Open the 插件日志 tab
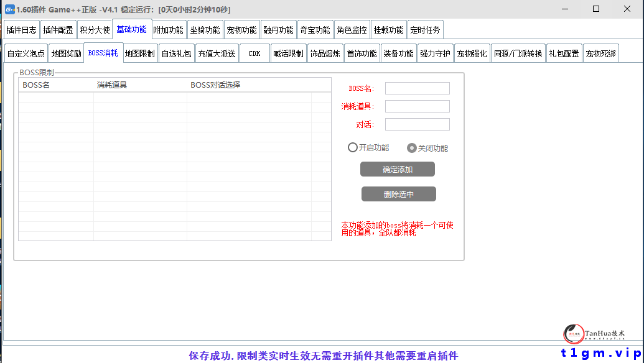The image size is (644, 363). point(22,29)
